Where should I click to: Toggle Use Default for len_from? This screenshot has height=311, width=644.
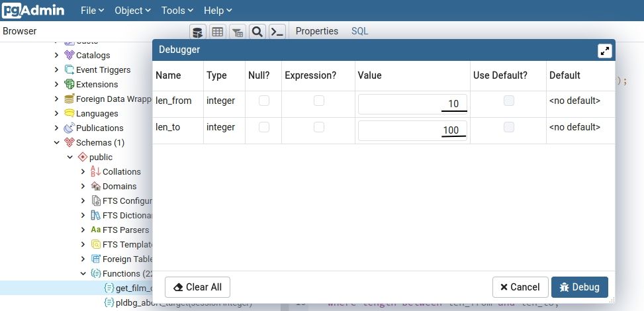coord(509,101)
